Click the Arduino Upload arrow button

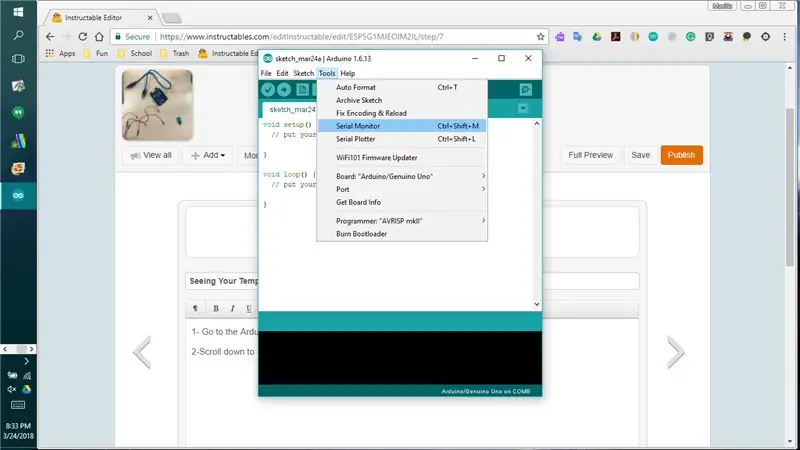point(284,90)
